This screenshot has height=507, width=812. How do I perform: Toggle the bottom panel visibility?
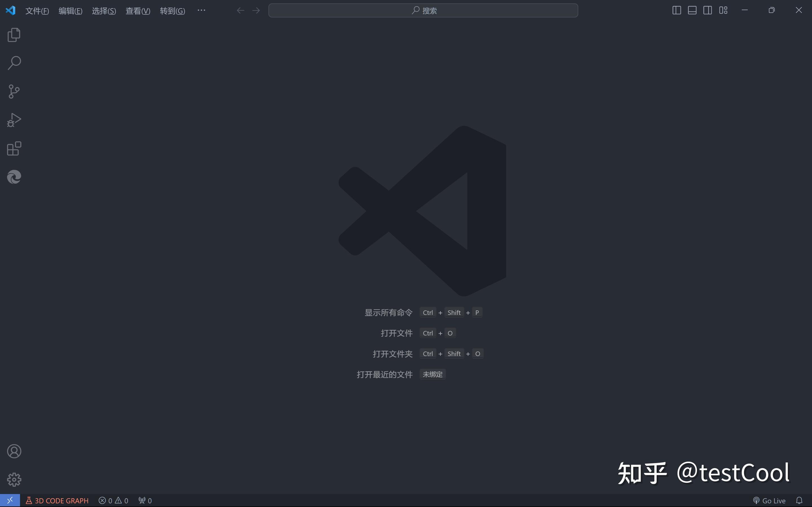coord(692,10)
